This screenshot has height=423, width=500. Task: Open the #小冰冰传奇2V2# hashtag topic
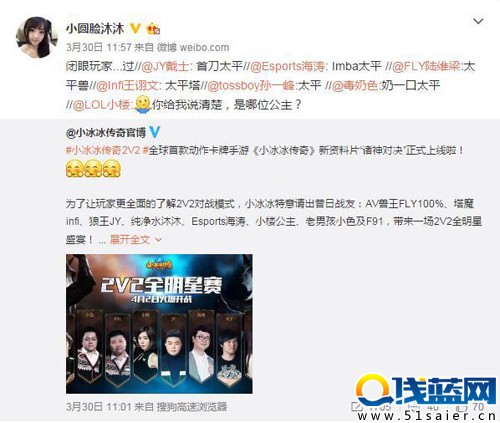point(107,150)
